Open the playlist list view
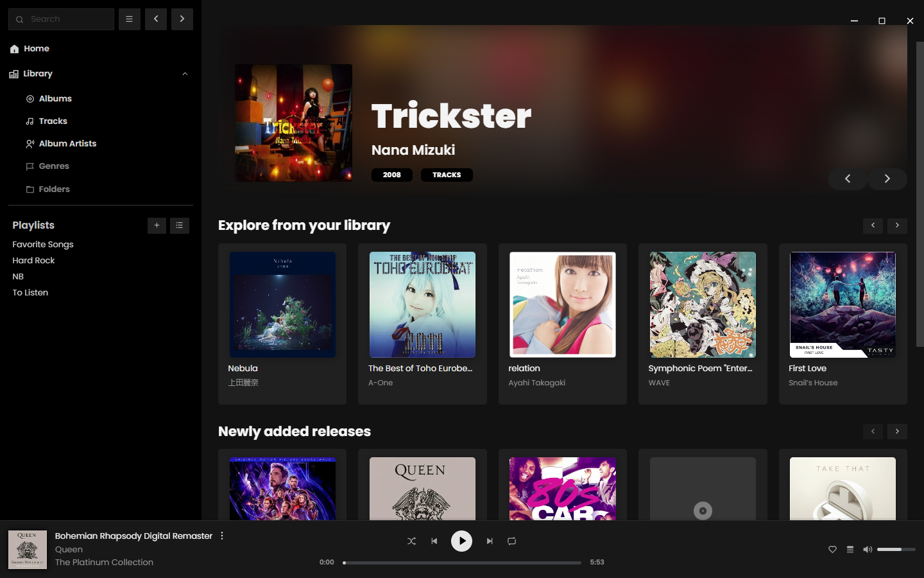The height and width of the screenshot is (578, 924). [180, 225]
